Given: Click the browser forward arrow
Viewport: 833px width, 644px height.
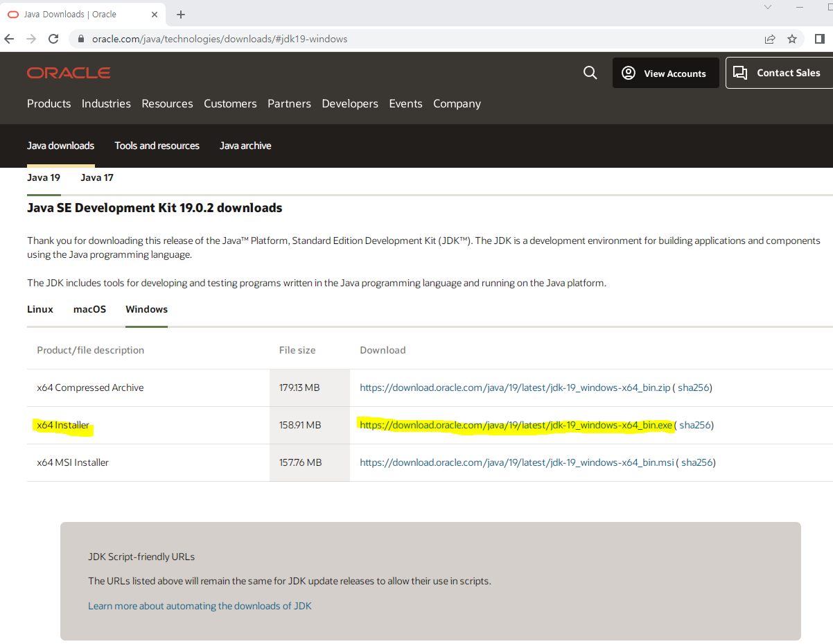Looking at the screenshot, I should point(31,39).
